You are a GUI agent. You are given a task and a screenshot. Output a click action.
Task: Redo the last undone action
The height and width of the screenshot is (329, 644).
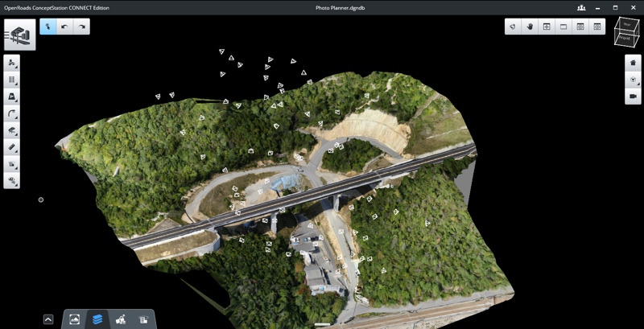pyautogui.click(x=81, y=27)
